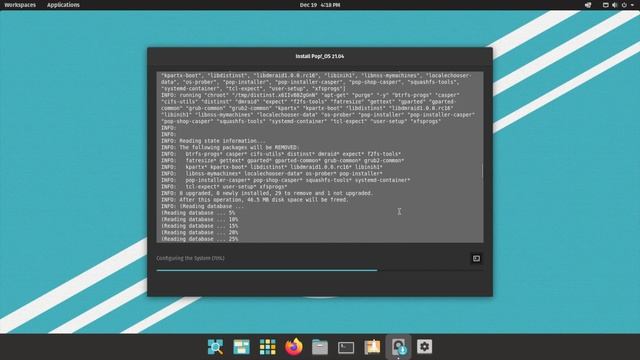Click the 'btrfs-progs* casper* cifs-utils*' log line

(x=281, y=154)
